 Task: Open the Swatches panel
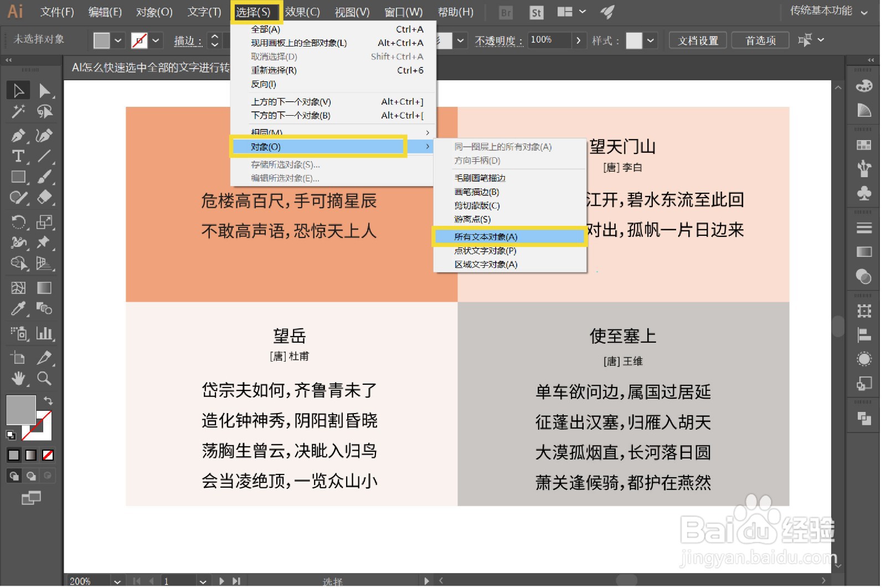coord(863,143)
